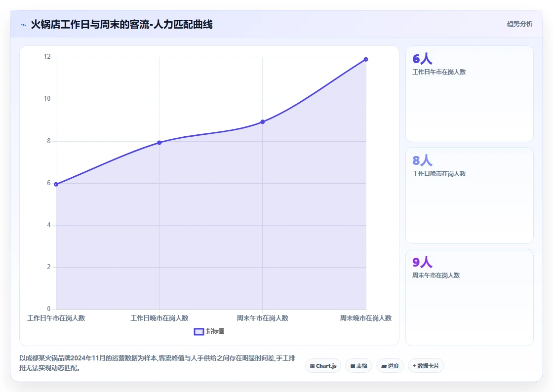553x392 pixels.
Task: Click the 趋势分析 label in the header
Action: [x=519, y=24]
